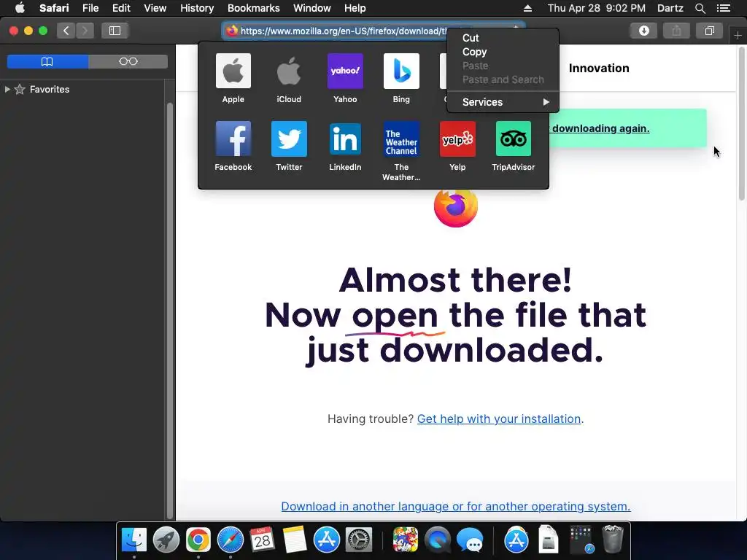Open 'Get help with your installation' link
This screenshot has height=560, width=747.
(499, 419)
